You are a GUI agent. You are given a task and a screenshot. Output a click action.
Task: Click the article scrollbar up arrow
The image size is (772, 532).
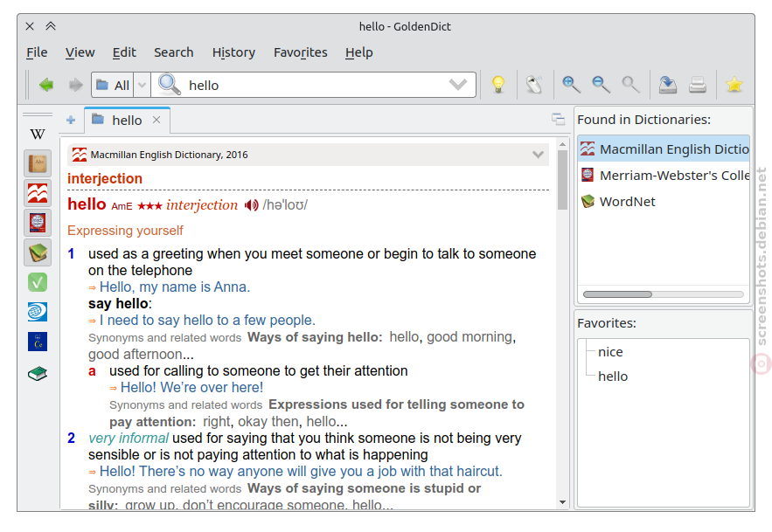tap(562, 145)
